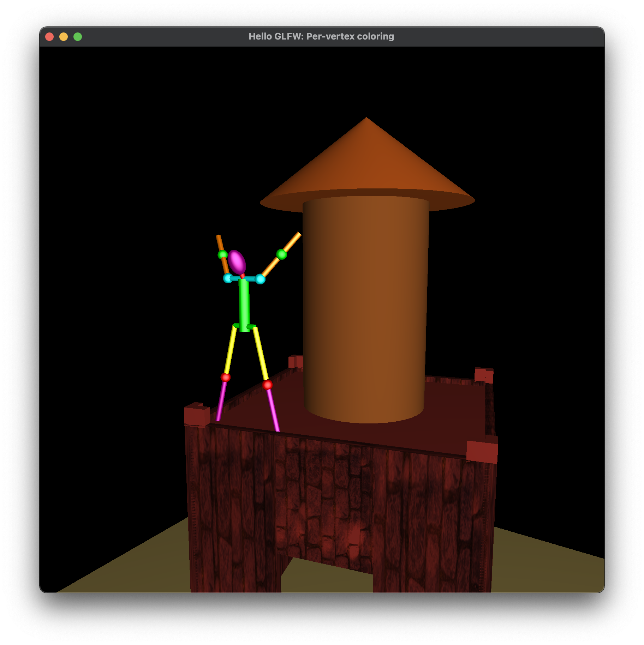The image size is (644, 645).
Task: Minimize the Hello GLFW window
Action: tap(64, 37)
